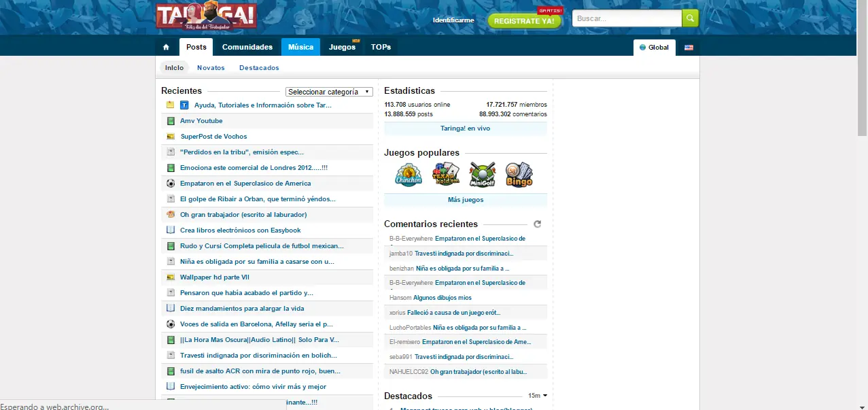Click the Buscar search input field
Viewport: 868px width, 410px height.
click(x=627, y=18)
